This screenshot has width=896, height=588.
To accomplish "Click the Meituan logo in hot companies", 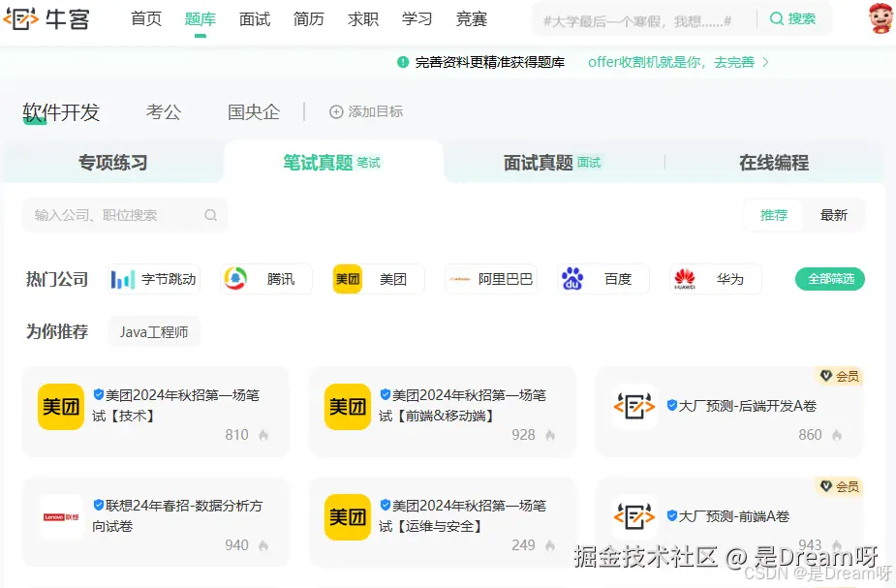I will tap(348, 279).
